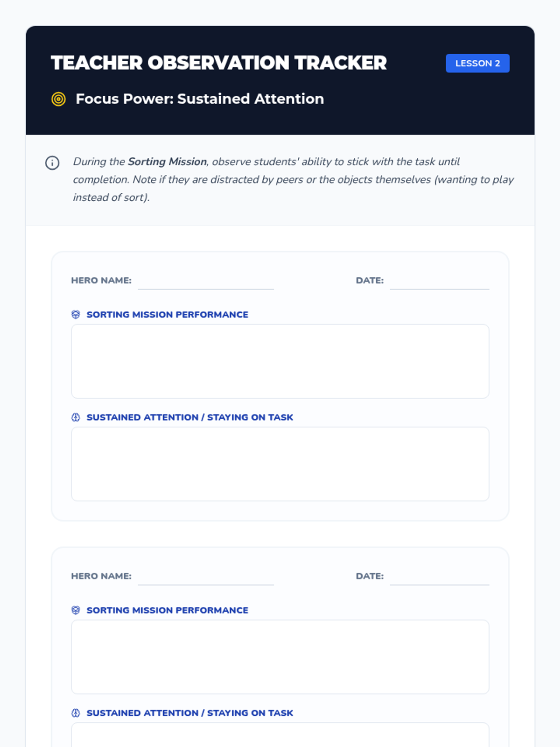560x747 pixels.
Task: Click the first Sorting Mission Performance notes box
Action: [x=280, y=361]
